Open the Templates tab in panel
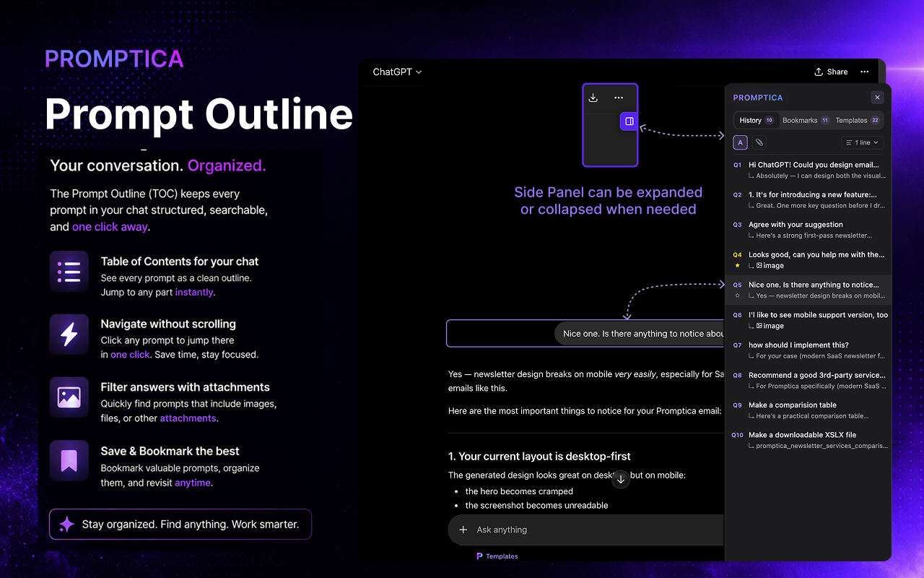This screenshot has height=578, width=924. click(858, 121)
